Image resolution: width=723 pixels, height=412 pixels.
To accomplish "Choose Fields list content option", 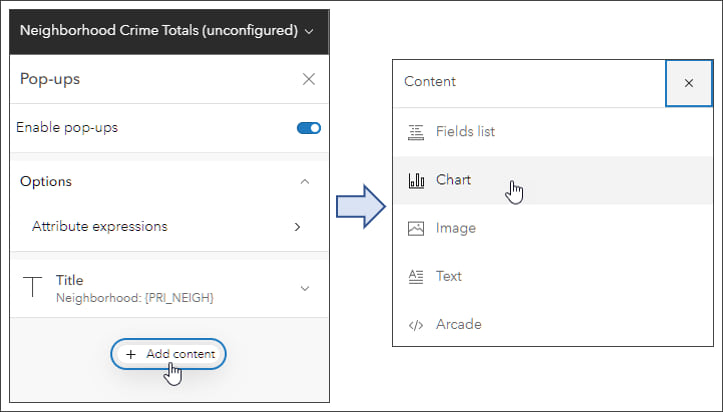I will [x=465, y=132].
